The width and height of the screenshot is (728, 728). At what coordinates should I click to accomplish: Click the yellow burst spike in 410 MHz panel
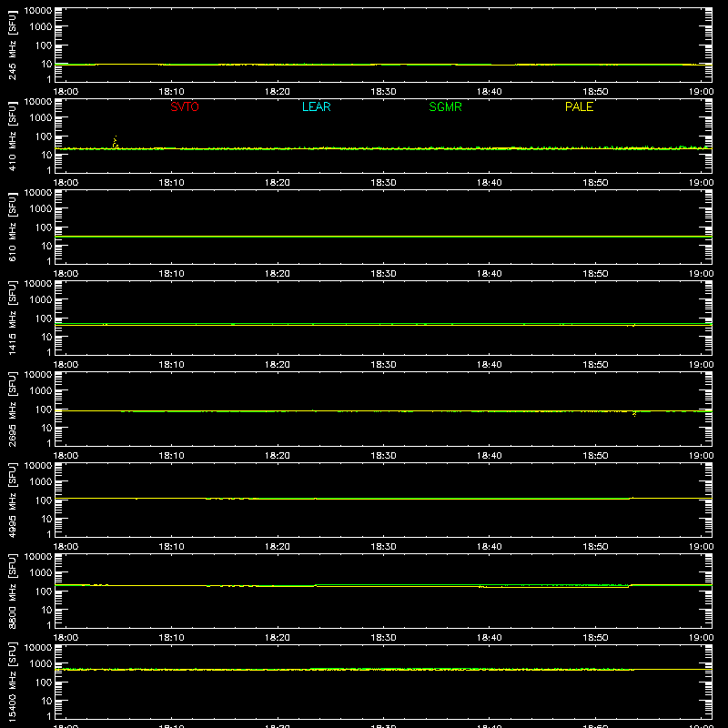pyautogui.click(x=116, y=142)
